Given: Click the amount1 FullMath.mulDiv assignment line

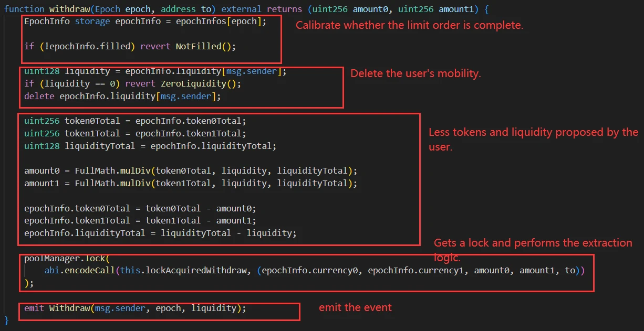Looking at the screenshot, I should click(x=186, y=183).
